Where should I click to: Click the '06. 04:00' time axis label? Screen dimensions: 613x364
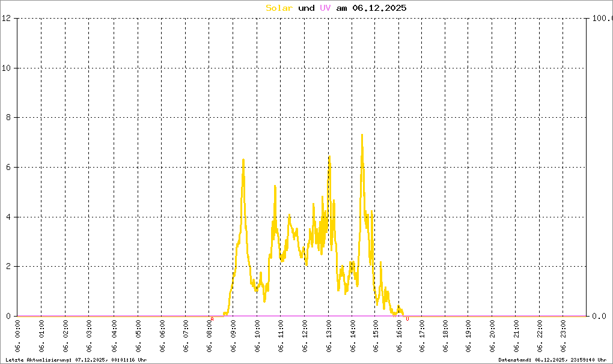click(114, 336)
